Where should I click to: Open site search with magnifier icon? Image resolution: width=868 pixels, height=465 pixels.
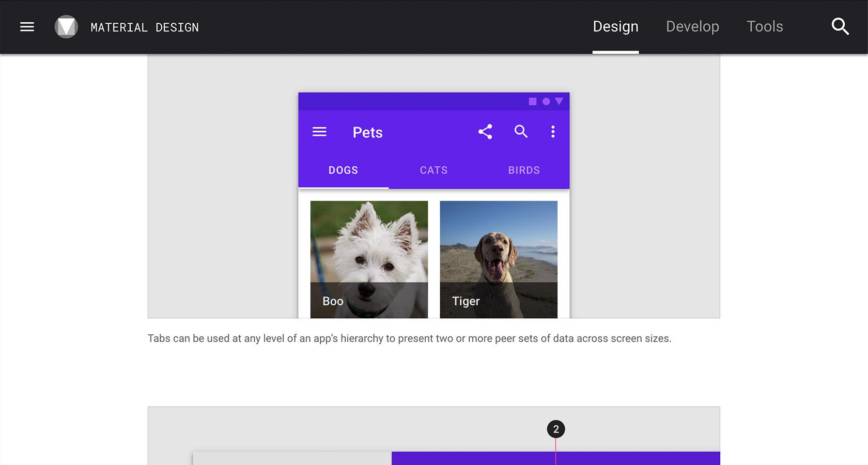840,27
